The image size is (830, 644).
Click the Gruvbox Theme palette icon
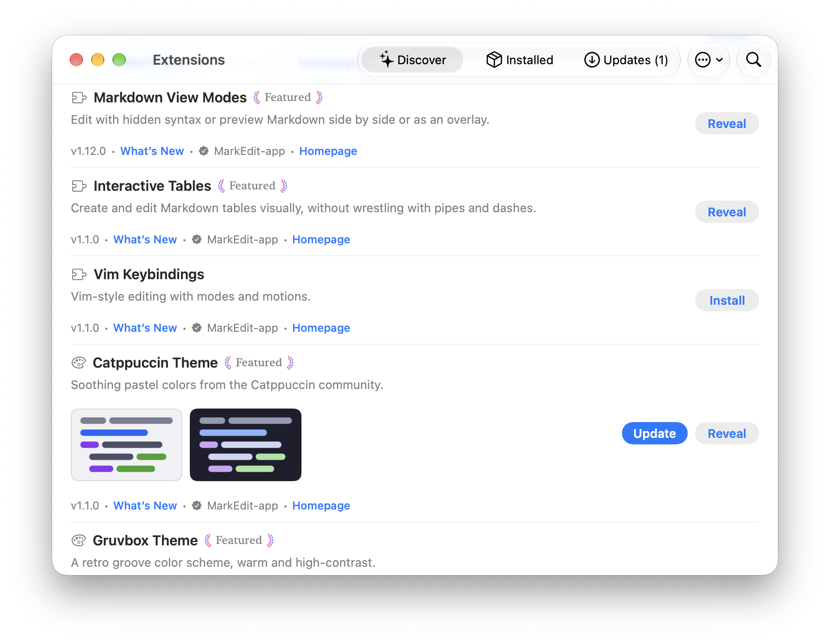point(79,540)
